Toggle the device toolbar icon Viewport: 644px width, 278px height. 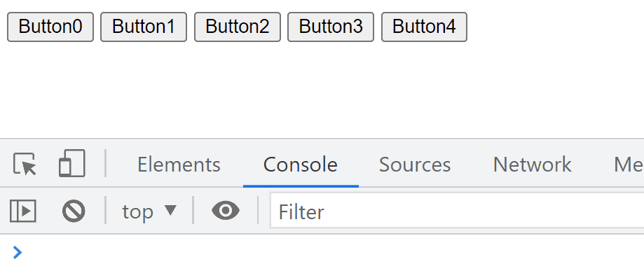72,163
